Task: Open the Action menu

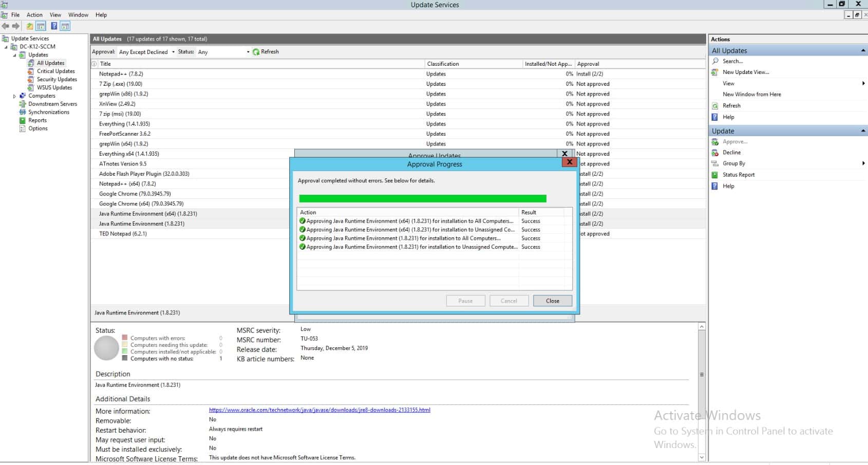Action: tap(34, 14)
